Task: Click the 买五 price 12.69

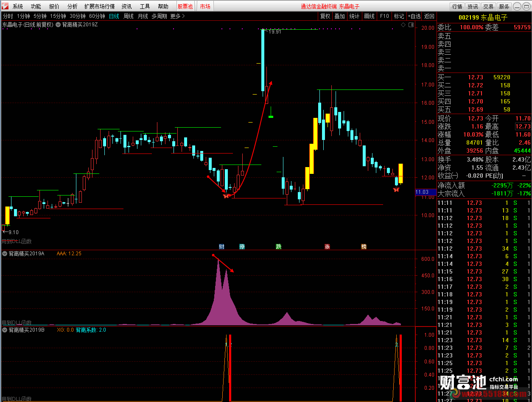Action: [475, 109]
